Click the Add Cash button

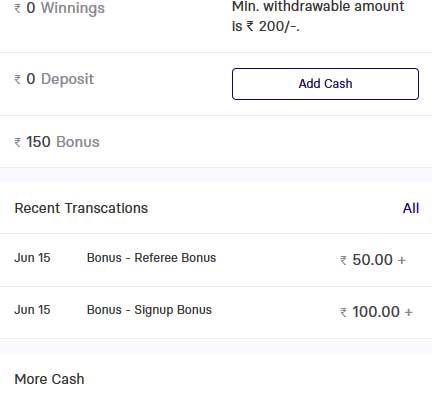click(x=325, y=84)
